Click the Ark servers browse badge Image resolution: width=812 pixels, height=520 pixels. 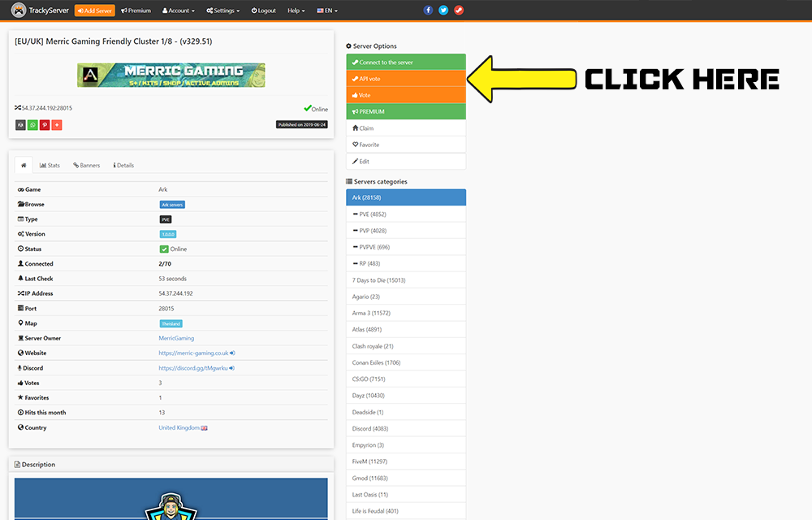[172, 205]
